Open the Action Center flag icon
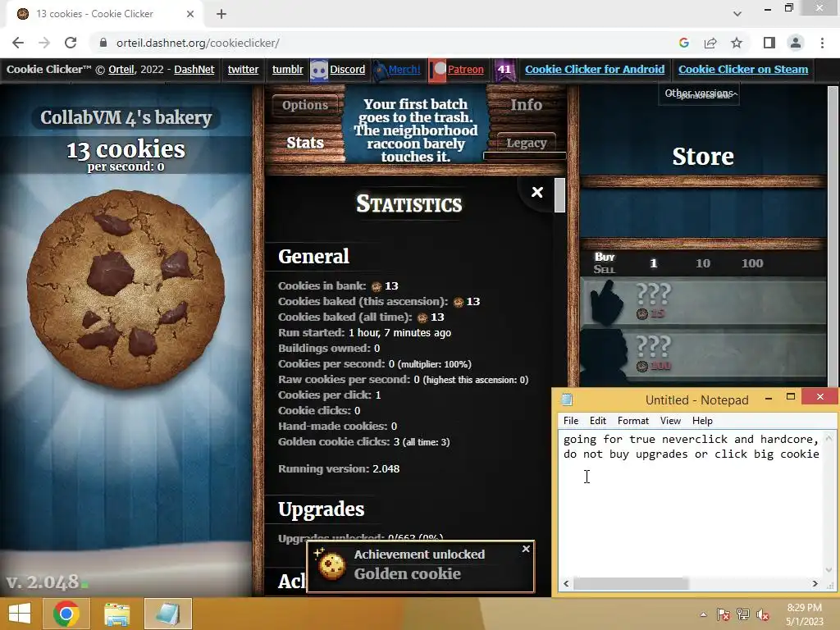The height and width of the screenshot is (630, 840). 723,614
